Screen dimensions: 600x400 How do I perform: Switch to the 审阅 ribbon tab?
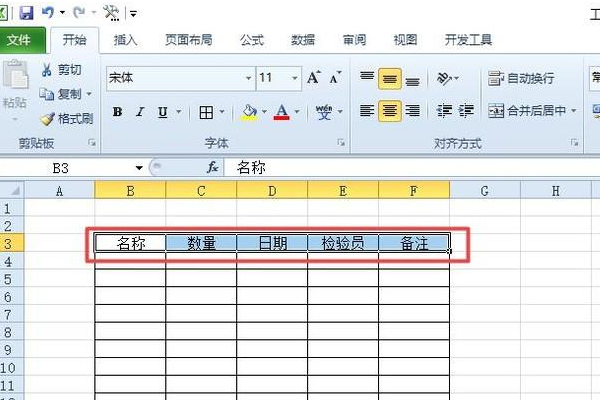point(354,40)
